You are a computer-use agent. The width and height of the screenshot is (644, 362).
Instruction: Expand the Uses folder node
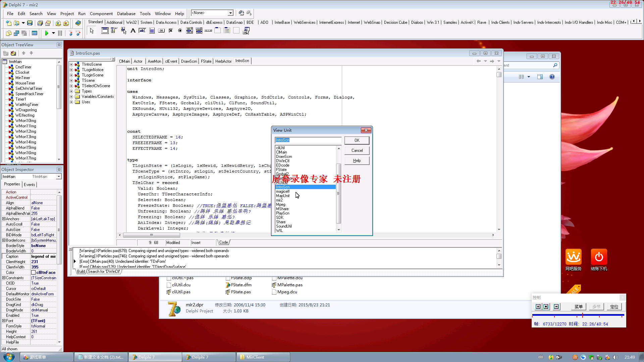coord(71,102)
